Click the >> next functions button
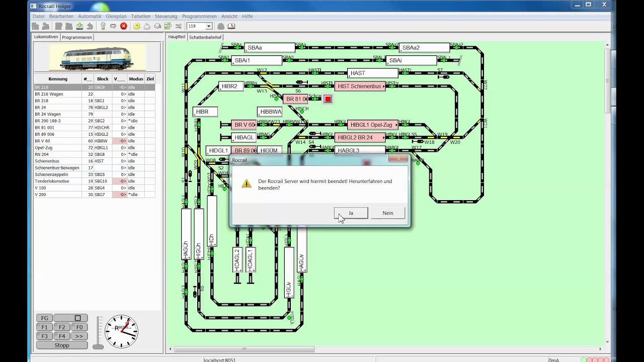644x362 pixels. point(79,336)
